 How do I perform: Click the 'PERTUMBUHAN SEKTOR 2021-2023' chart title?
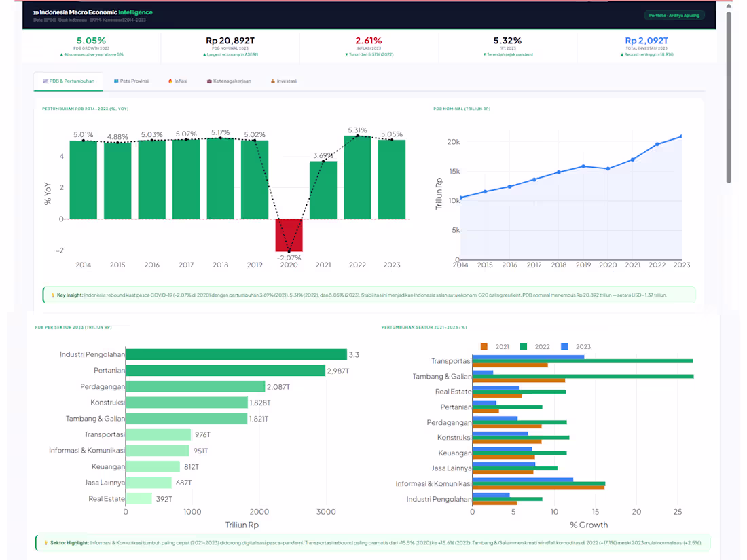tap(424, 327)
